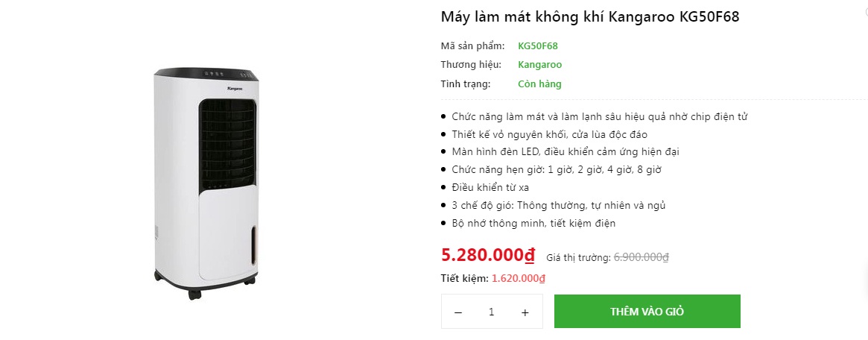Image resolution: width=868 pixels, height=340 pixels.
Task: Click the Bộ nhớ thông minh feature line
Action: [533, 223]
